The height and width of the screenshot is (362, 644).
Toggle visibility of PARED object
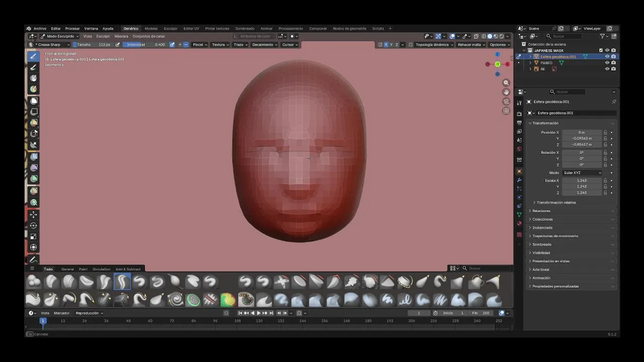(607, 63)
